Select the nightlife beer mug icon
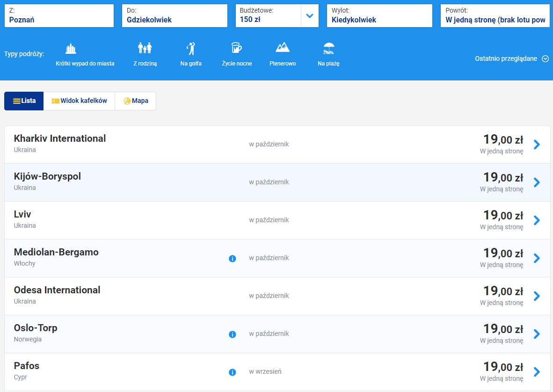The image size is (553, 392). point(237,49)
